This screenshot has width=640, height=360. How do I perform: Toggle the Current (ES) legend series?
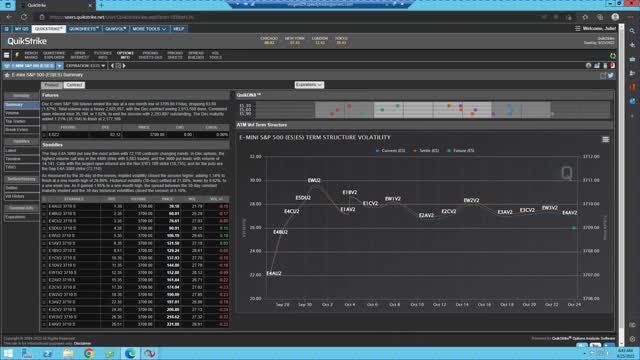pos(390,151)
